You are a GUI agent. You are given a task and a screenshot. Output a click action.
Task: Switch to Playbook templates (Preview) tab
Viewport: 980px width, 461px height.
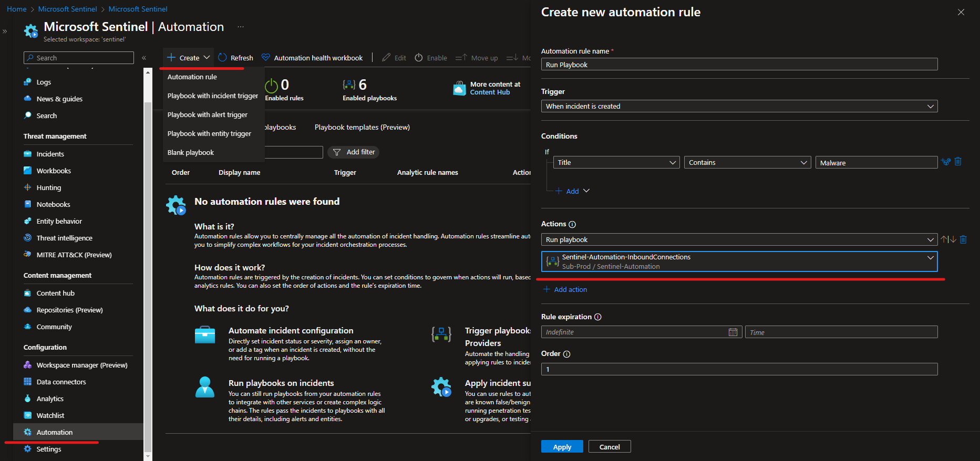(x=362, y=127)
